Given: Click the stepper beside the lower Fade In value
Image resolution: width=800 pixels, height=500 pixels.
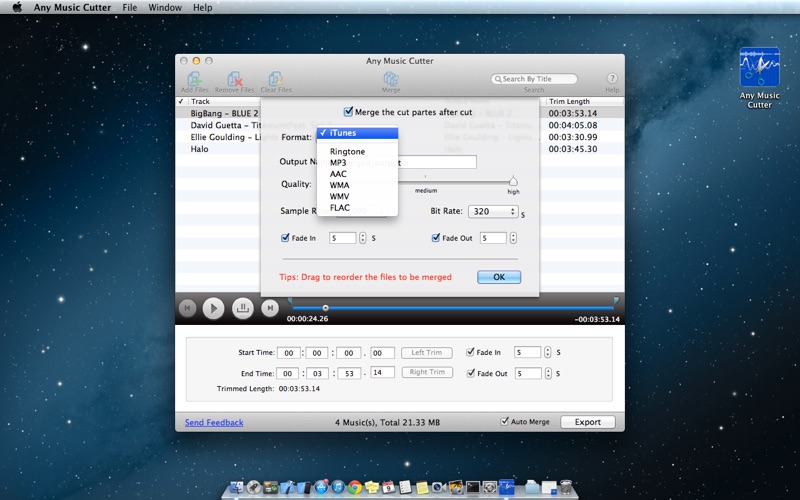Looking at the screenshot, I should (547, 352).
